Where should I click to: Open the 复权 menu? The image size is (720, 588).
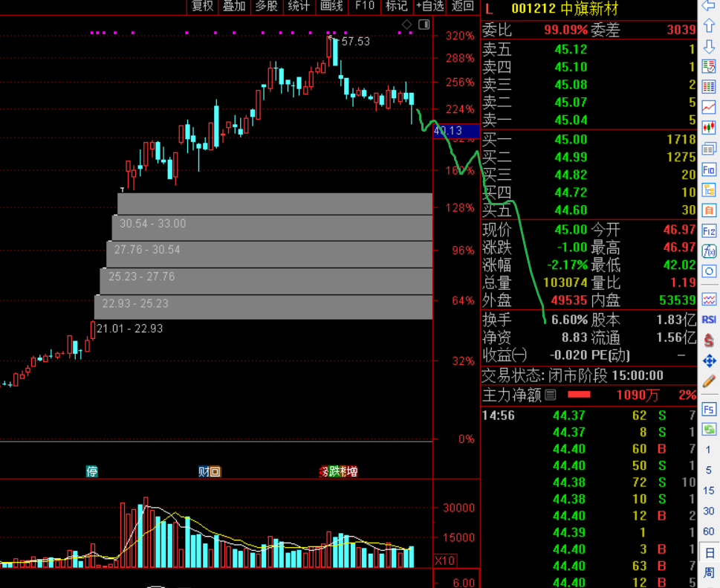point(203,6)
